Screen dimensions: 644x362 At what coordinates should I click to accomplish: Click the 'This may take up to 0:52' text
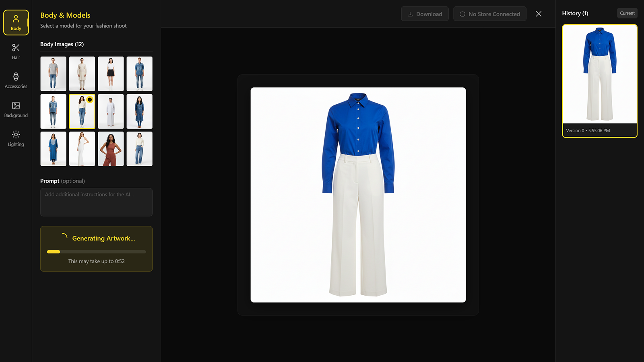[x=96, y=261]
